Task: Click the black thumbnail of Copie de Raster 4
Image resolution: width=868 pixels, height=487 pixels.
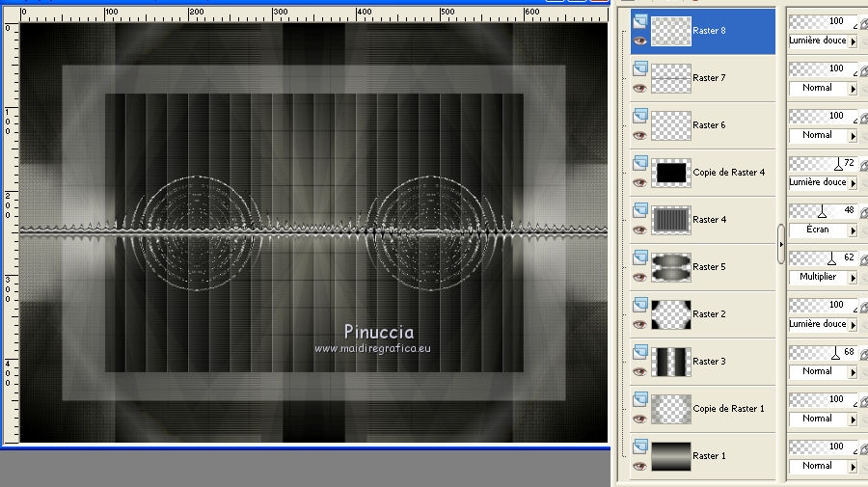Action: coord(671,173)
